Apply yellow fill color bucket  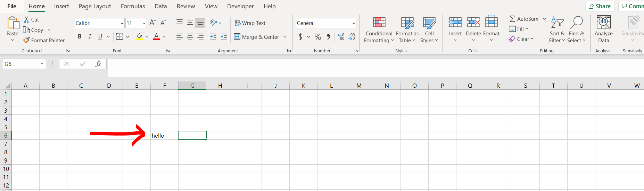pos(139,37)
